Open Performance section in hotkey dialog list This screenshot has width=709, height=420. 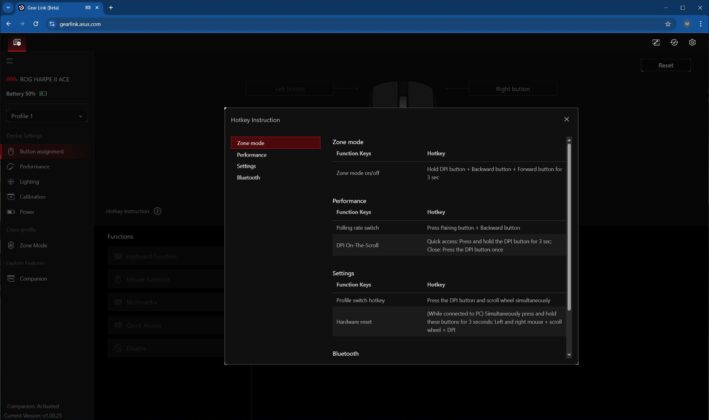tap(251, 155)
